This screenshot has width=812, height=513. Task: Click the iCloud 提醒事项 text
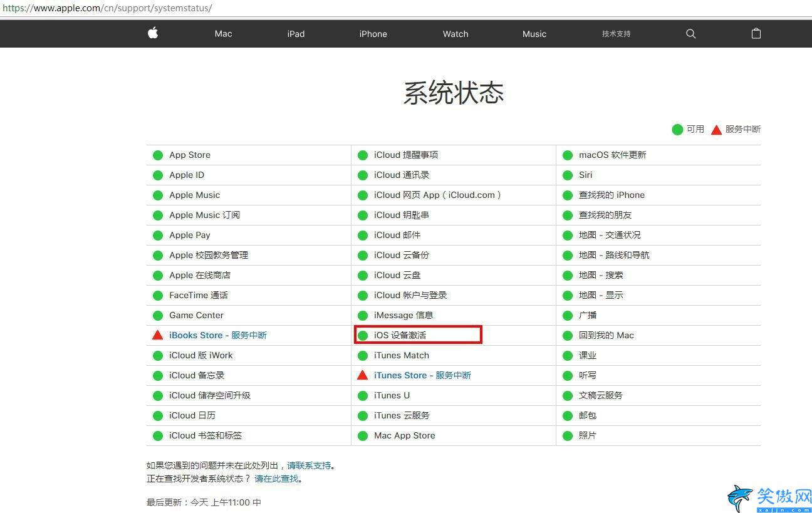point(406,155)
